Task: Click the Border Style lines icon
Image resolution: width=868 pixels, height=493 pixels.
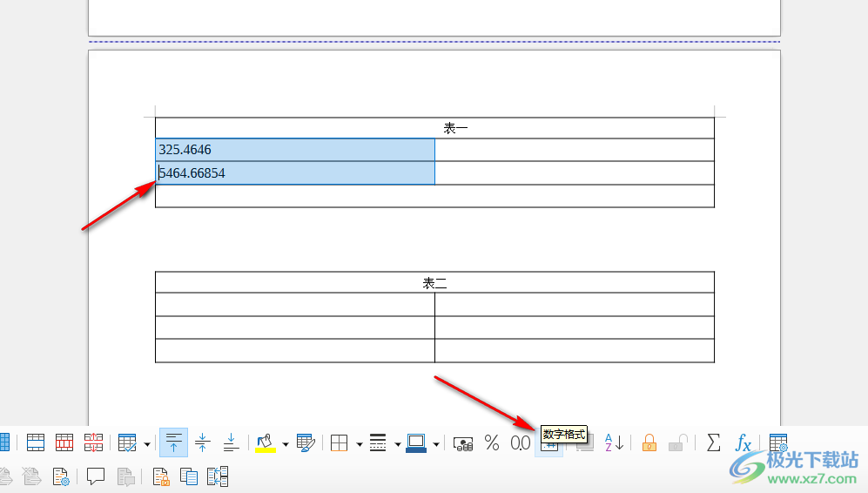Action: [378, 443]
